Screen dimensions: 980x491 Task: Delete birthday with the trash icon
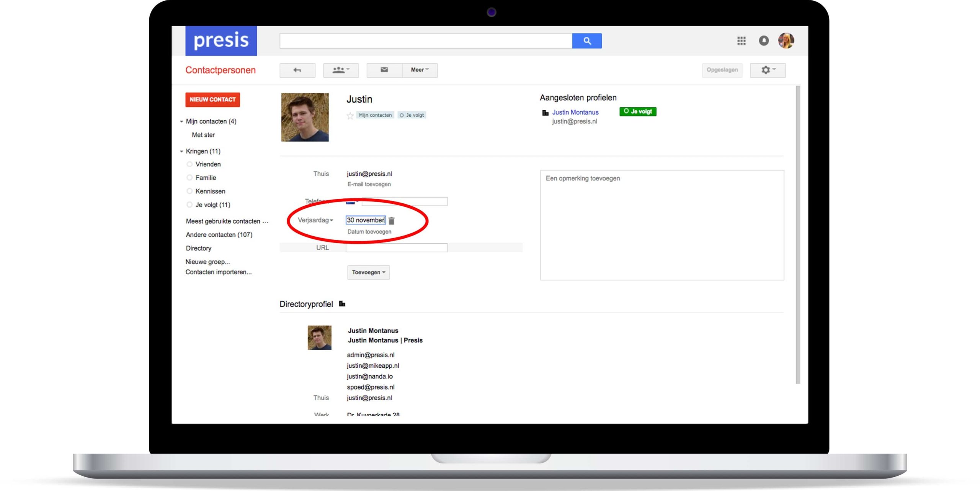coord(391,221)
